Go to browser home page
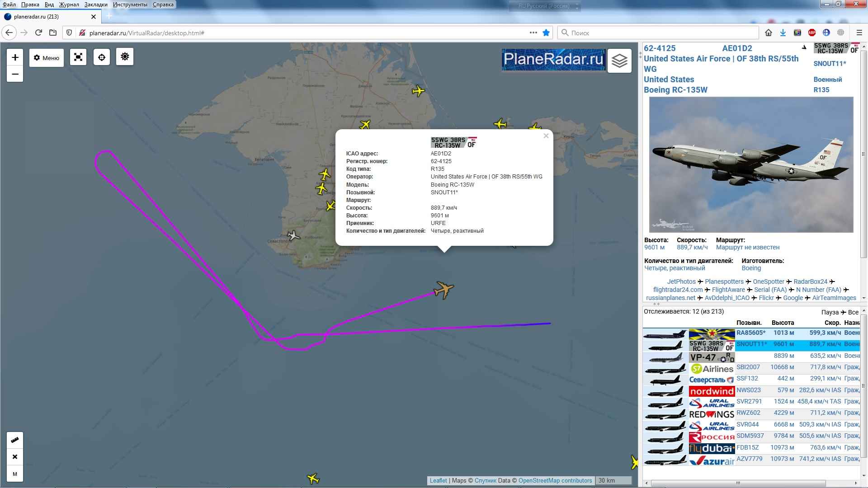This screenshot has width=868, height=488. coord(769,33)
